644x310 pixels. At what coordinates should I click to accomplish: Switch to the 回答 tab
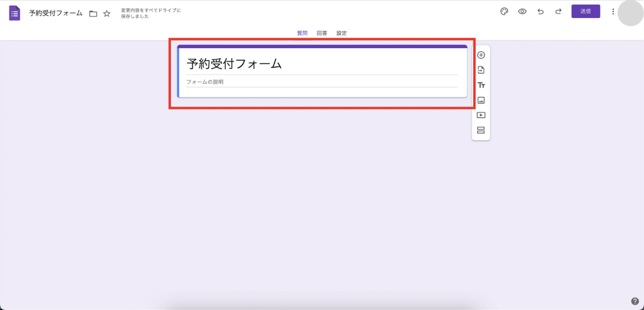pos(322,33)
